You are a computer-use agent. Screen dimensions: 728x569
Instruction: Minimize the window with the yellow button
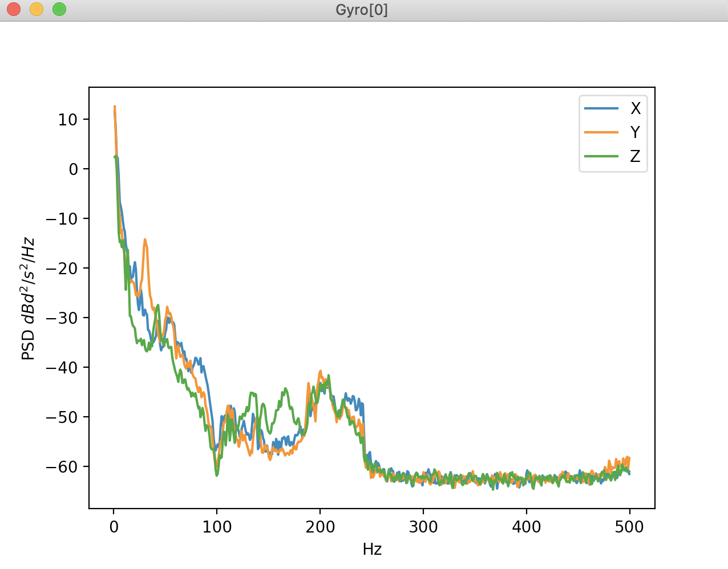(37, 10)
